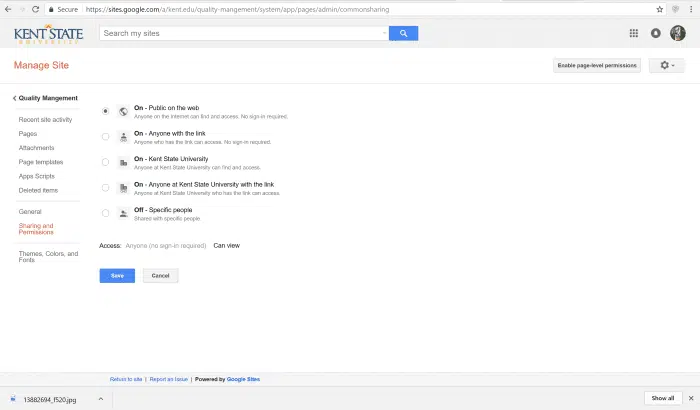700x410 pixels.
Task: Select Anyone at Kent State University with link radio
Action: click(105, 188)
